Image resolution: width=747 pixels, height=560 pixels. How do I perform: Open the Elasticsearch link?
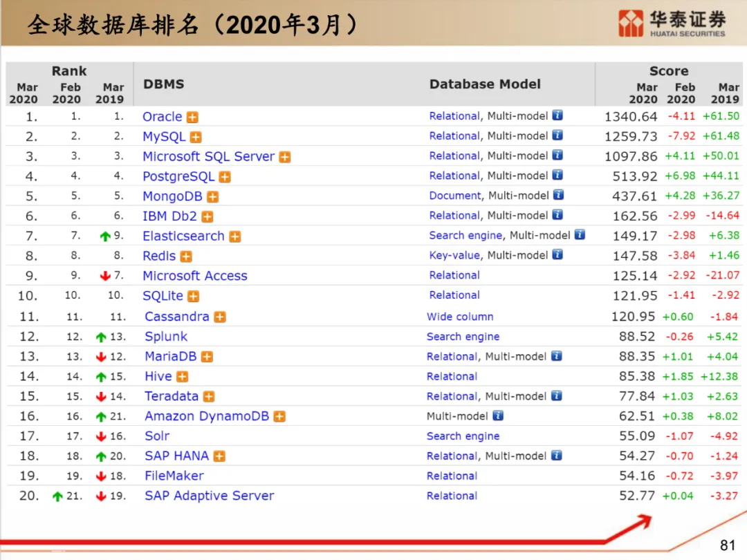tap(183, 236)
